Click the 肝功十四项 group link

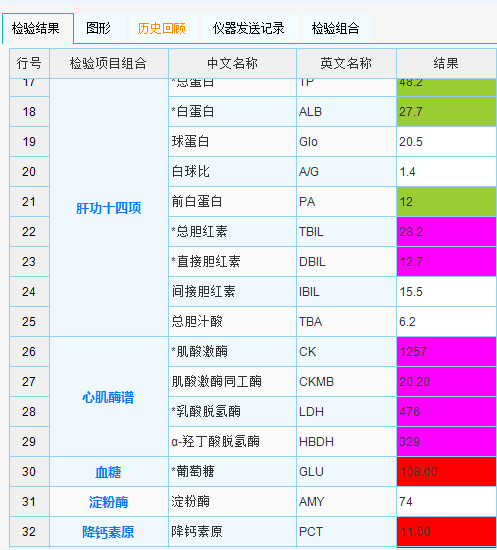(109, 208)
